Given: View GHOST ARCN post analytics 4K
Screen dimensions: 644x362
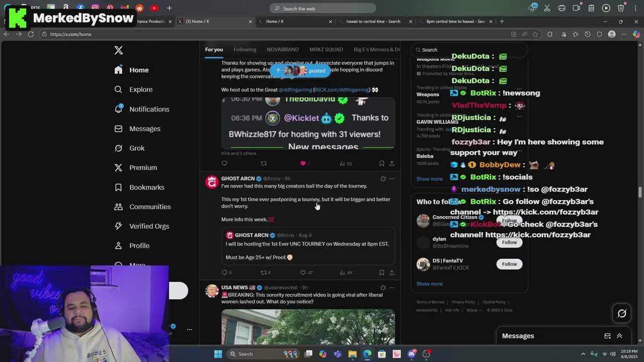Looking at the screenshot, I should tap(346, 273).
